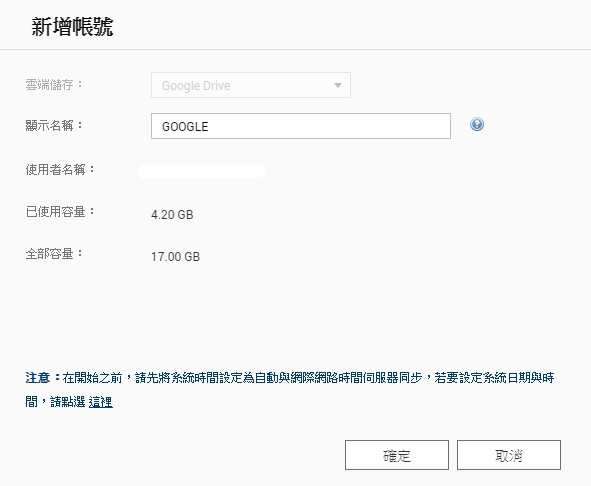Click the 全部容量 label

pos(54,253)
